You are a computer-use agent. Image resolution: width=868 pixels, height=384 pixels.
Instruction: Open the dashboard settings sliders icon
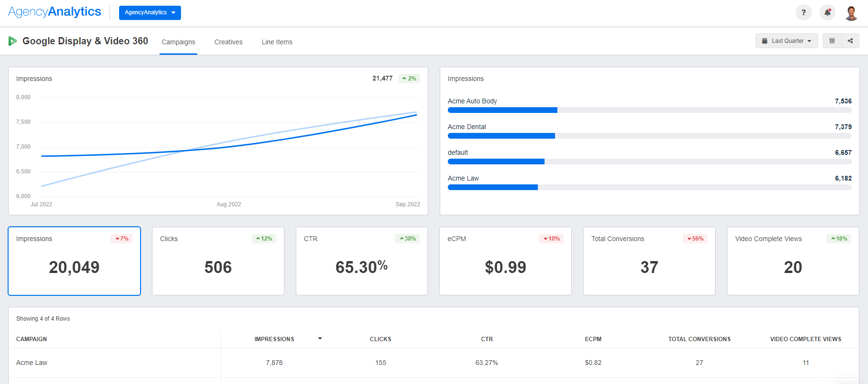point(832,41)
